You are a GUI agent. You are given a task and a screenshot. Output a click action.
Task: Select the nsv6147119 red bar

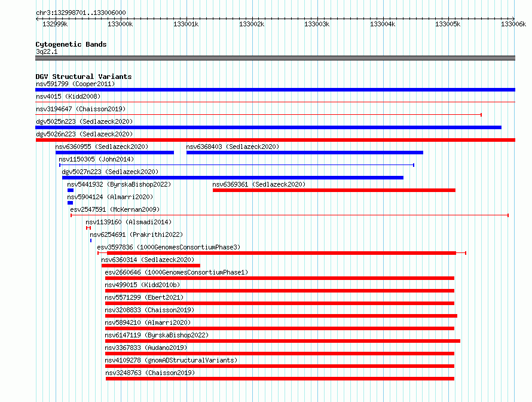(283, 341)
